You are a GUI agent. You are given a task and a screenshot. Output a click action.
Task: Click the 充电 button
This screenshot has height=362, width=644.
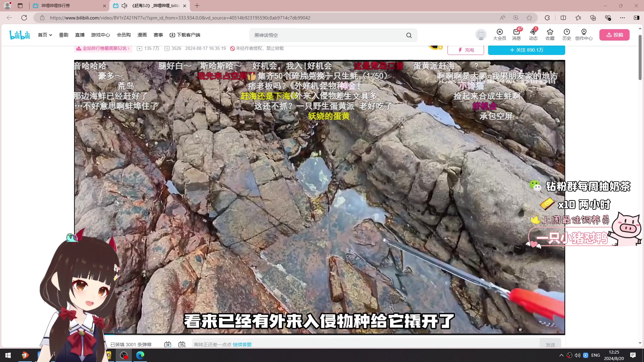pyautogui.click(x=466, y=50)
